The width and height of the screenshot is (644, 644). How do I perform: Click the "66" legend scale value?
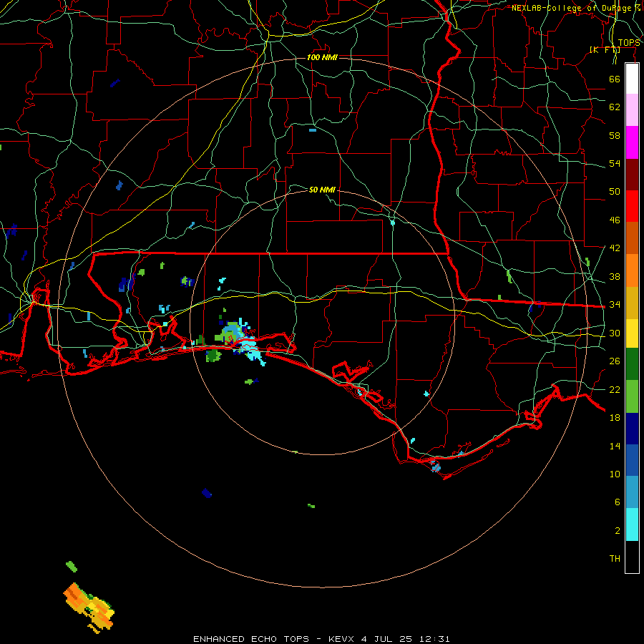(x=615, y=79)
